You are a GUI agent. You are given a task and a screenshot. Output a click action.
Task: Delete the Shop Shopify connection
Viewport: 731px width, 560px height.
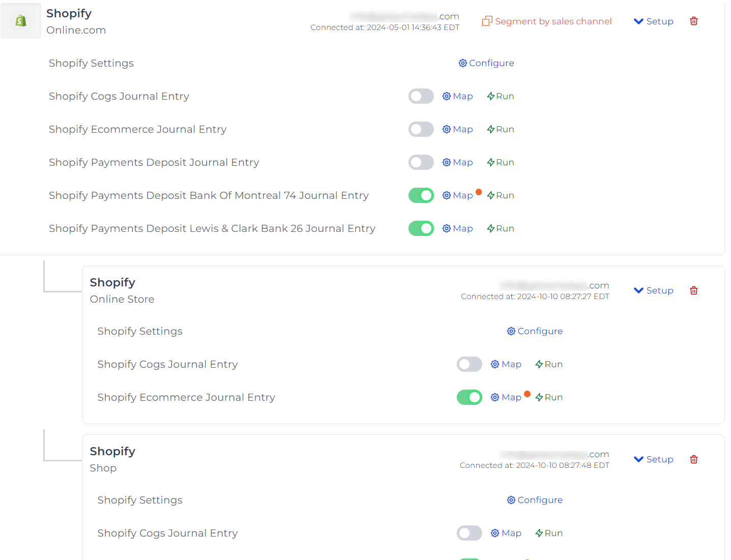point(694,459)
